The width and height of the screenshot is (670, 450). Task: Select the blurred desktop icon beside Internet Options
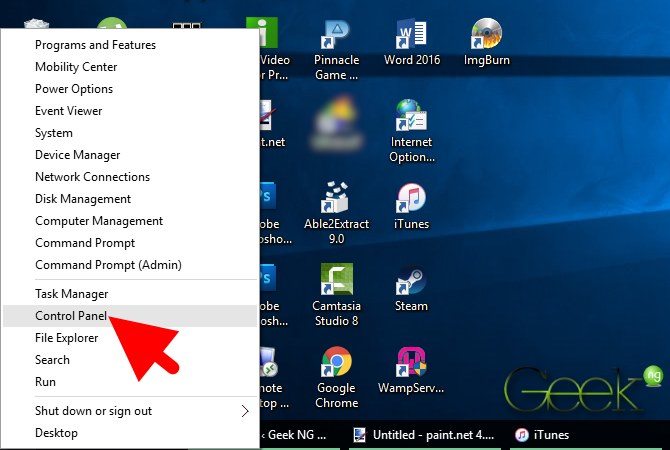point(337,124)
